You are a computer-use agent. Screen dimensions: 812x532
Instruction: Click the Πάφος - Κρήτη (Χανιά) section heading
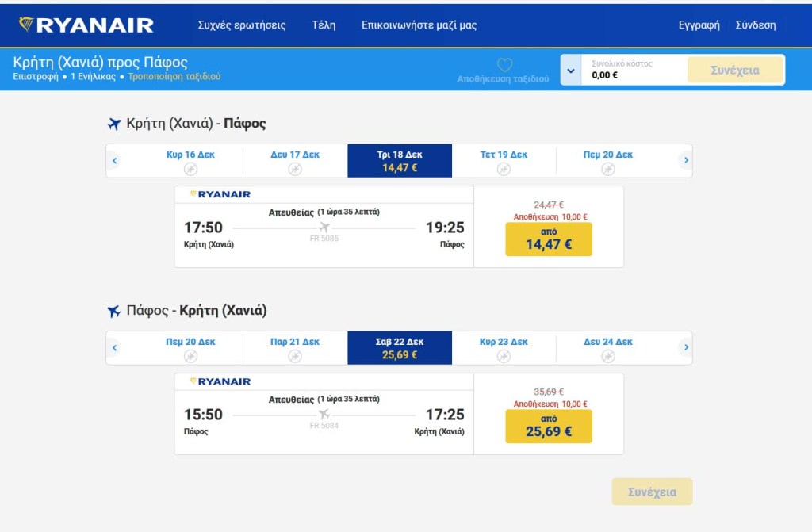coord(197,310)
